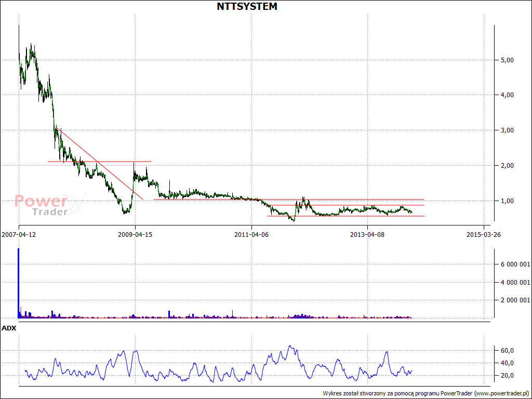Click the 2 000 001 volume label

[515, 300]
